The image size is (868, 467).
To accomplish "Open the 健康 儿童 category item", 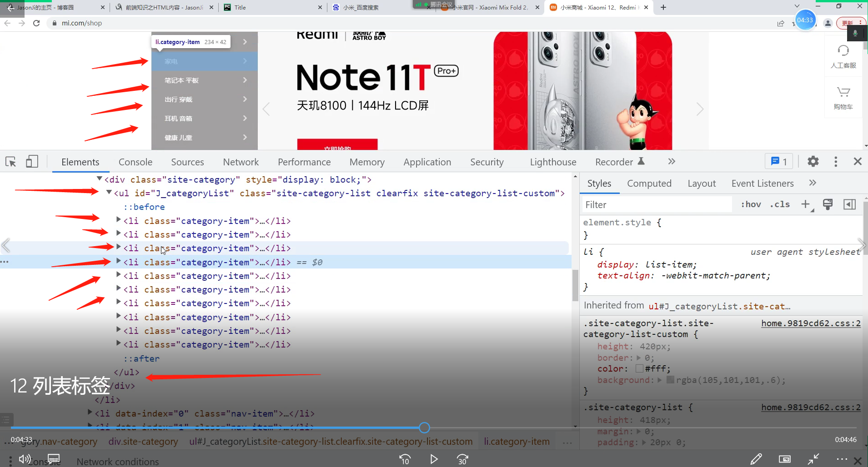I will (x=205, y=137).
